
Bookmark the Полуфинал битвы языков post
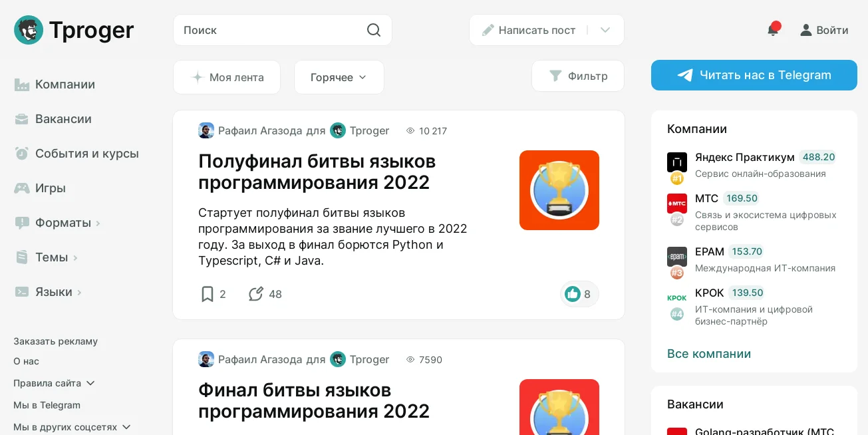pyautogui.click(x=208, y=294)
